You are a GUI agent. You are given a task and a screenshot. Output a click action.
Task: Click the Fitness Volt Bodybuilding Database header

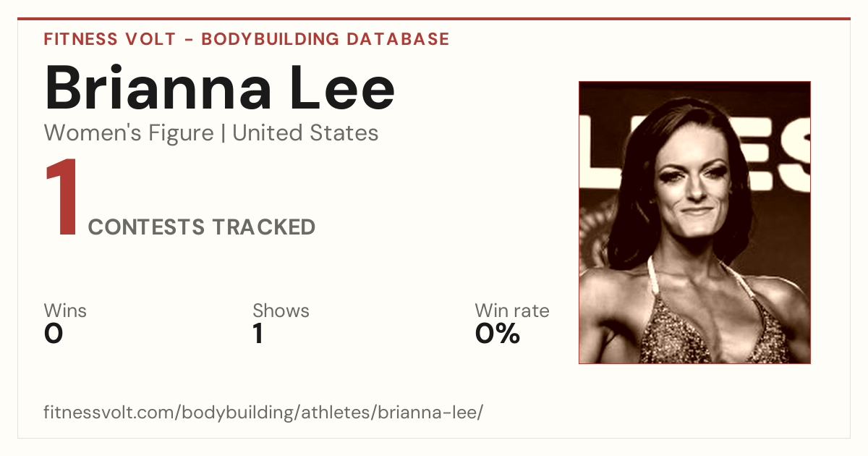[x=247, y=39]
